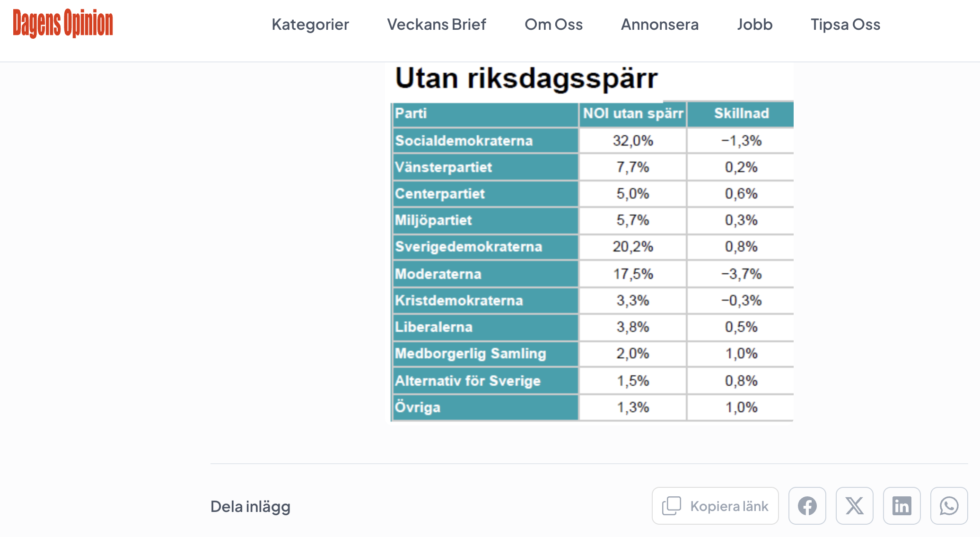Click the Dagens Opinion logo
This screenshot has height=537, width=980.
coord(63,24)
